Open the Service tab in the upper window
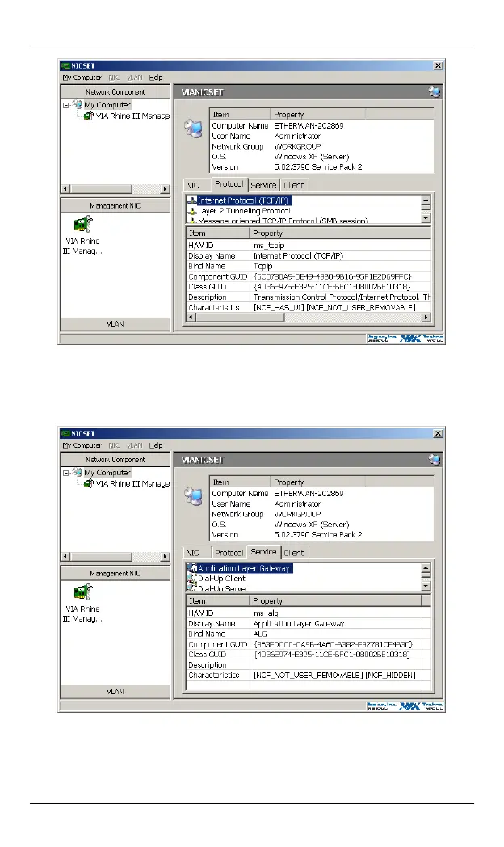Image resolution: width=504 pixels, height=847 pixels. 263,185
